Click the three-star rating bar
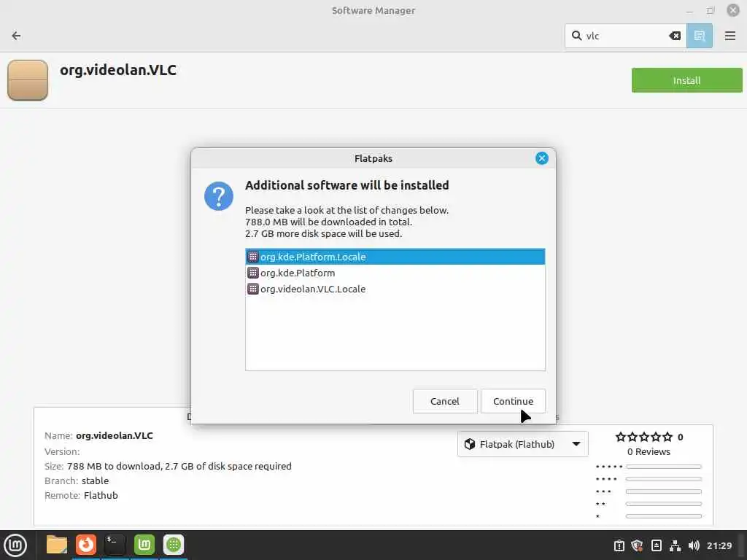The width and height of the screenshot is (747, 560). [664, 491]
